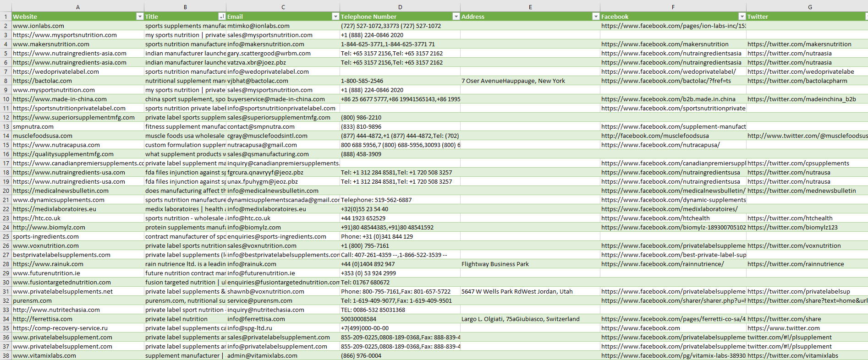Select the www.futurenutrition.ie website cell
The image size is (868, 360).
pyautogui.click(x=78, y=273)
